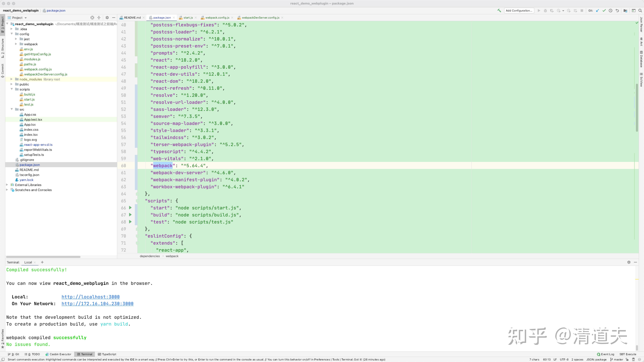The image size is (644, 362).
Task: Expand the node_modules folder
Action: tap(11, 79)
